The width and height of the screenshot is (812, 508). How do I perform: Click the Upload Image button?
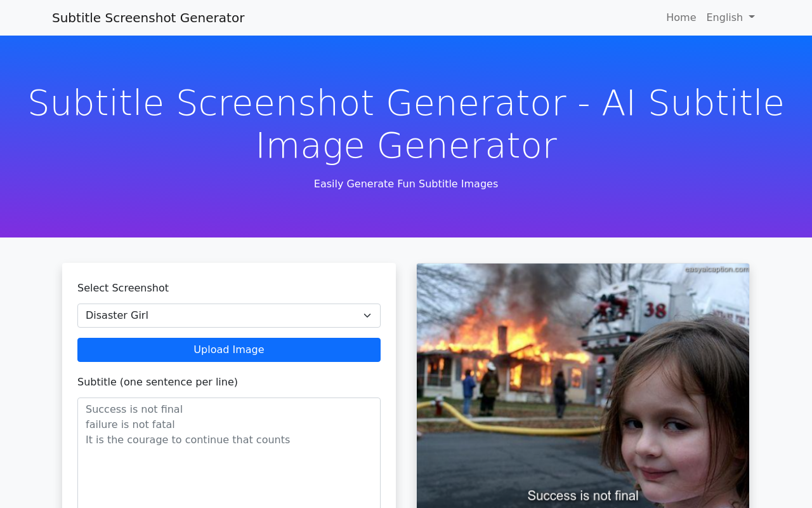229,350
